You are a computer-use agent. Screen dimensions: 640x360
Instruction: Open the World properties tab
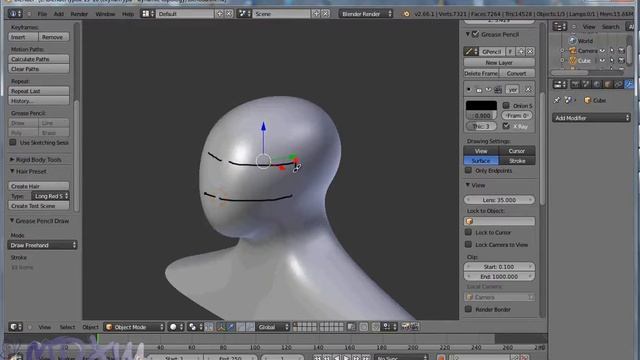click(x=597, y=84)
